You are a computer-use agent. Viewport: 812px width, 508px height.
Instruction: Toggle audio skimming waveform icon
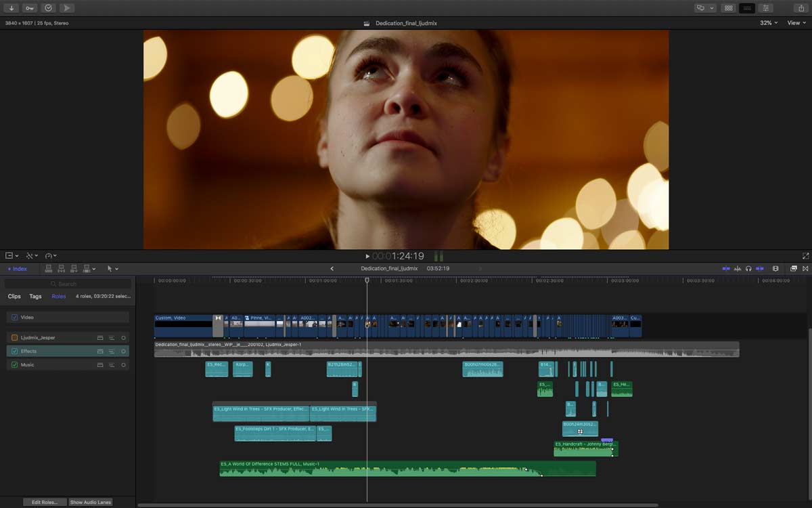(738, 269)
